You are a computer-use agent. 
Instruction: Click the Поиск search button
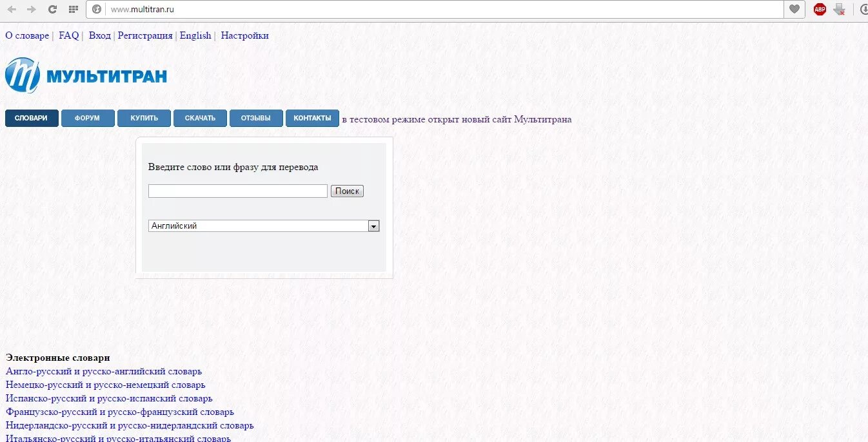(347, 191)
